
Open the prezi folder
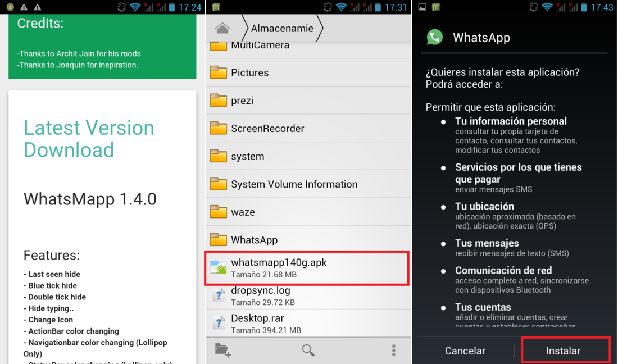click(x=308, y=101)
